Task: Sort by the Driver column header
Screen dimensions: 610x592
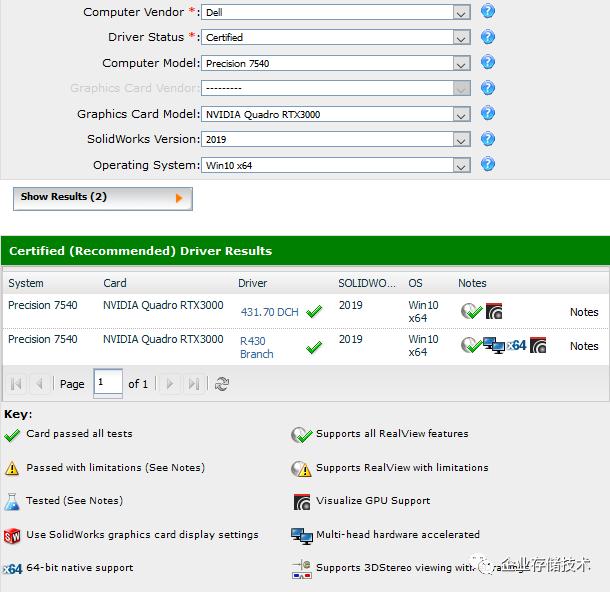Action: tap(252, 283)
